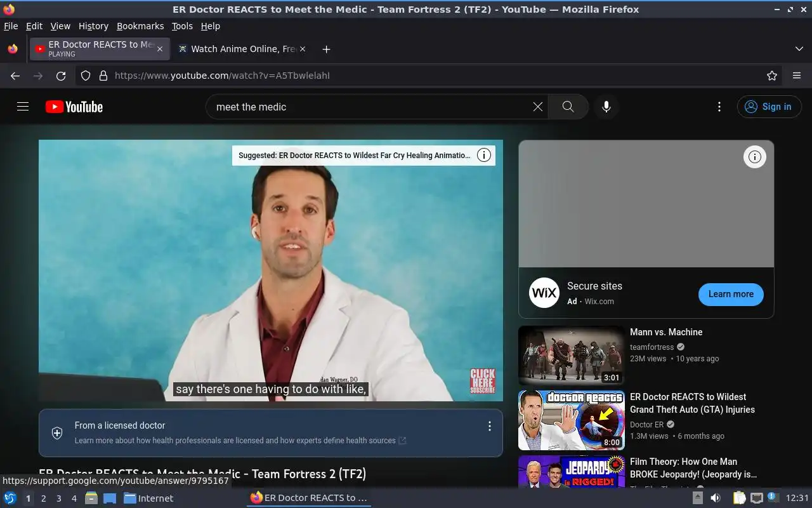Bookmark this page with the star
This screenshot has width=812, height=508.
(772, 76)
